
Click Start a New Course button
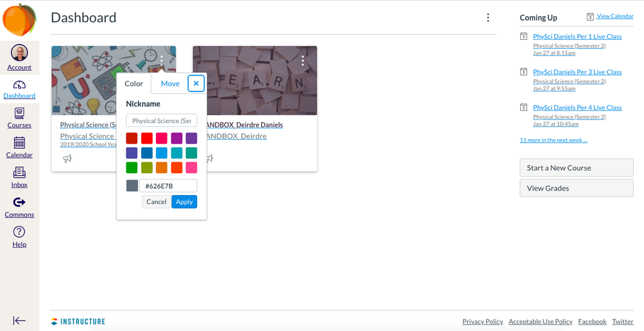pos(577,168)
